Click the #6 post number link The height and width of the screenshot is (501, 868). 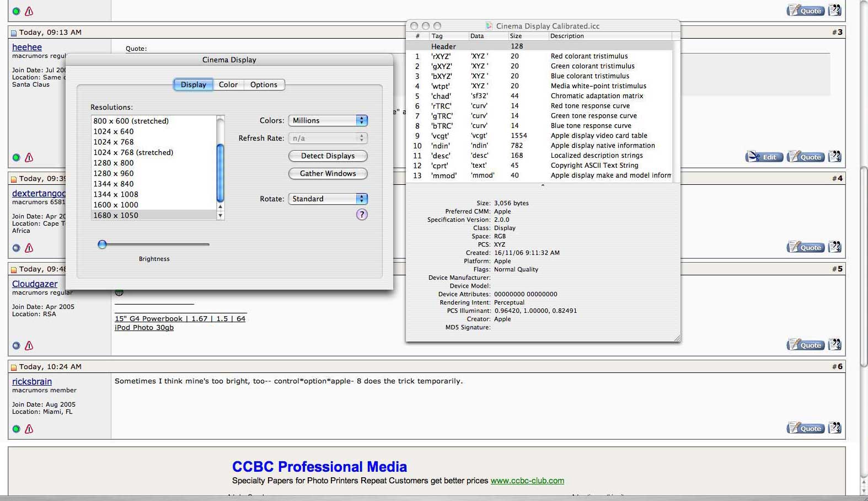point(837,366)
